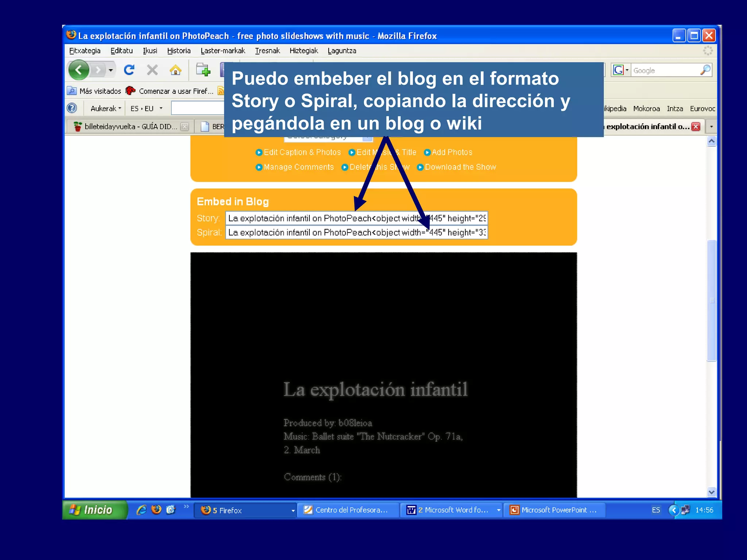
Task: Click the slideshow preview player area
Action: tap(384, 375)
